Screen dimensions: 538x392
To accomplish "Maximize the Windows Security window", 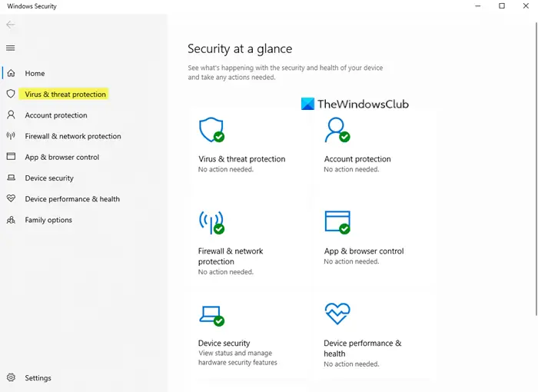I will 502,6.
